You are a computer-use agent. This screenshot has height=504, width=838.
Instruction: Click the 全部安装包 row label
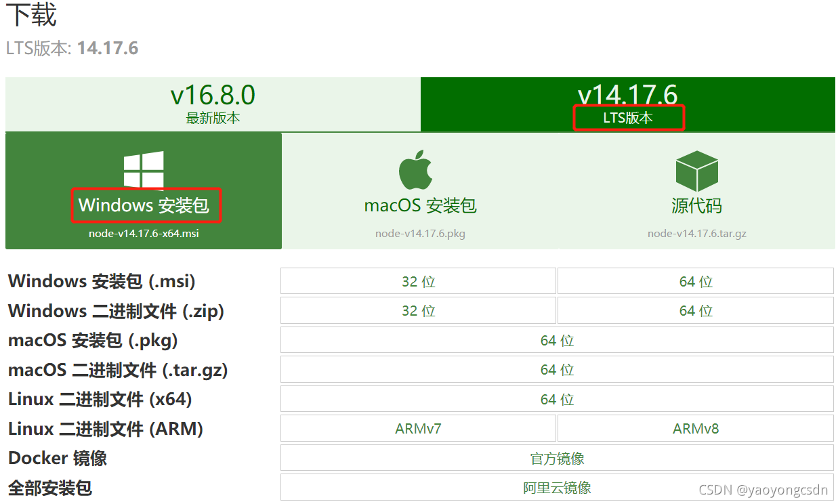pyautogui.click(x=50, y=488)
